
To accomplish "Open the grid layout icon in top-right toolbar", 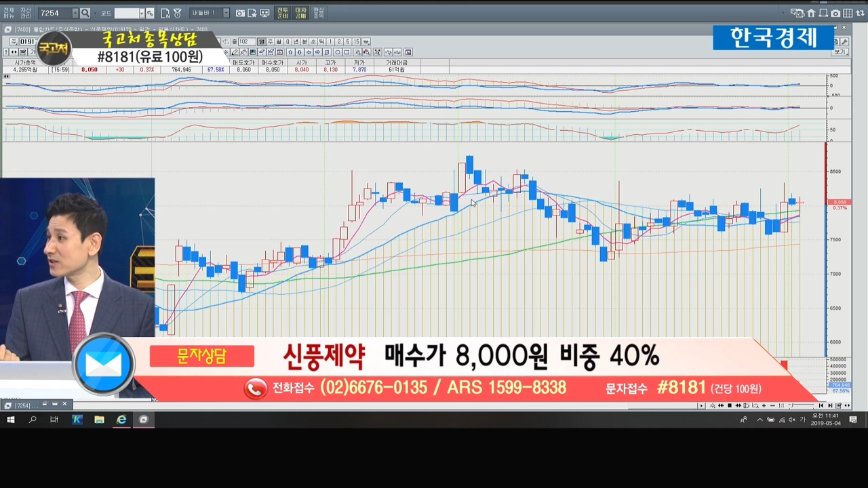I will pyautogui.click(x=848, y=13).
